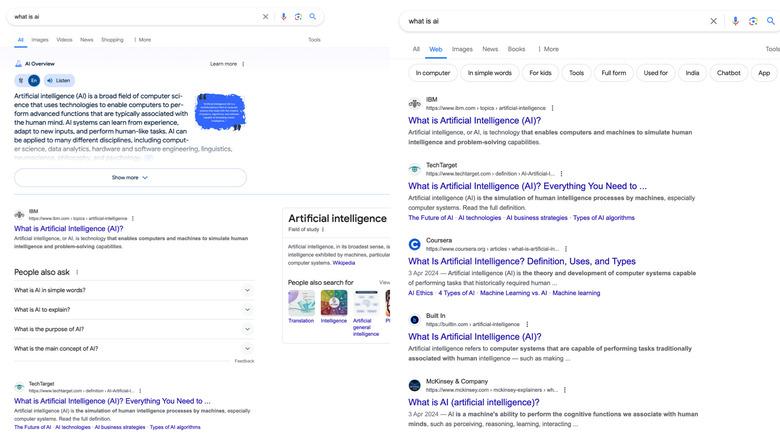Click Listen to play AI Overview audio
This screenshot has height=438, width=780.
pyautogui.click(x=59, y=80)
